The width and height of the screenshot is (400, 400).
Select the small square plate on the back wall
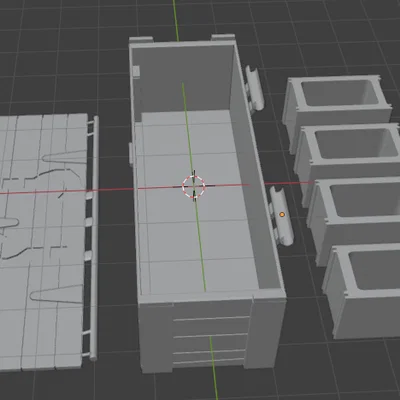pos(136,72)
